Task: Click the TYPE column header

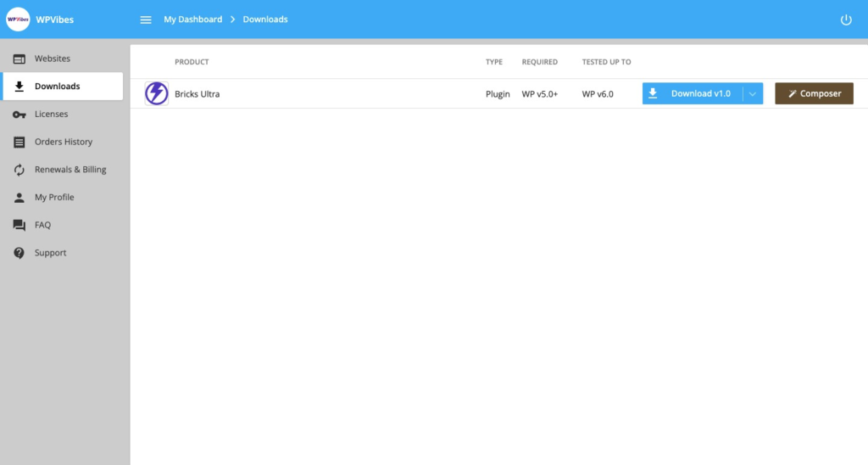Action: 494,62
